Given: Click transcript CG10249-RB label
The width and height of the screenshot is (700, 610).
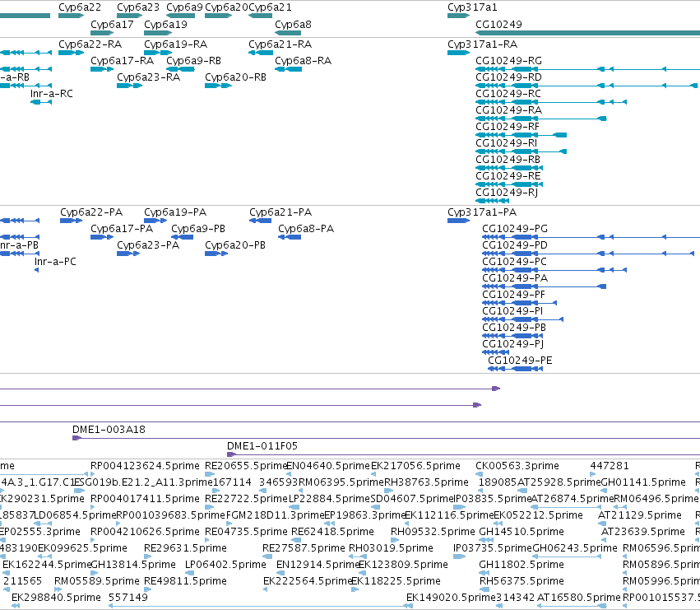Looking at the screenshot, I should (x=508, y=160).
